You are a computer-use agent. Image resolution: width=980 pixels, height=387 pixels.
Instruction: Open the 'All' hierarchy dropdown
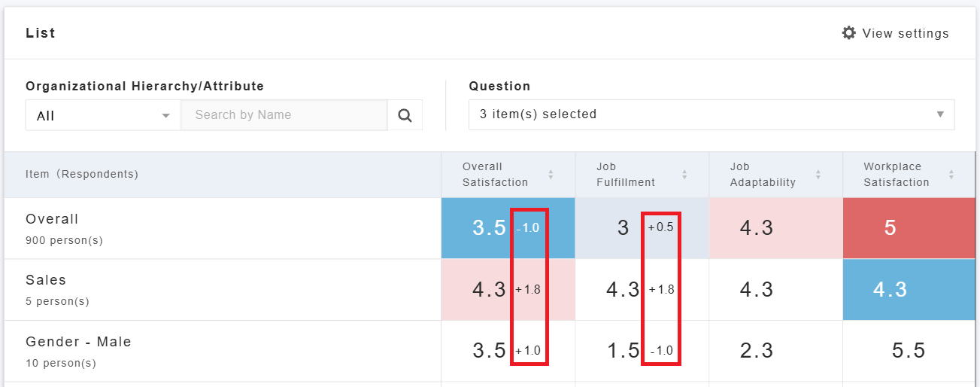point(103,115)
